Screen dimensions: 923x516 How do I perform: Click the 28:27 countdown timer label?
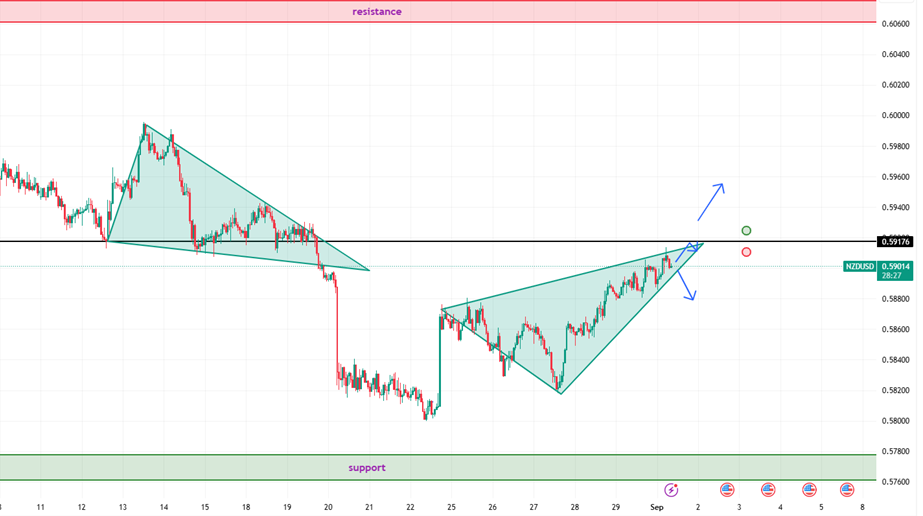(892, 275)
